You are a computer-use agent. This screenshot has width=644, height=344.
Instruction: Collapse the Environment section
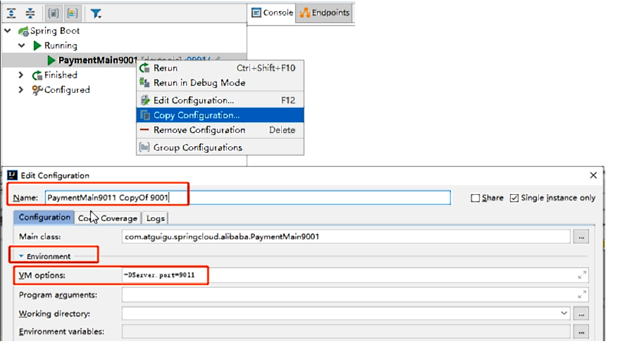(x=21, y=256)
